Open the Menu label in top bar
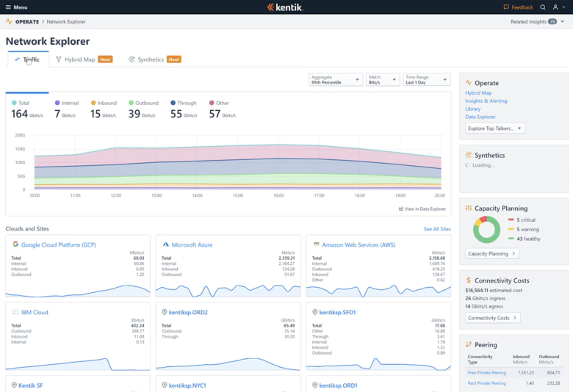This screenshot has width=573, height=392. 21,7
